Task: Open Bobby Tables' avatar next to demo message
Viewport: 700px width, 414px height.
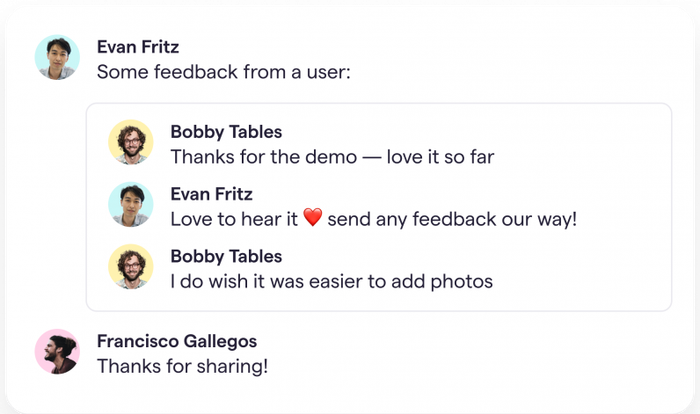Action: coord(131,143)
